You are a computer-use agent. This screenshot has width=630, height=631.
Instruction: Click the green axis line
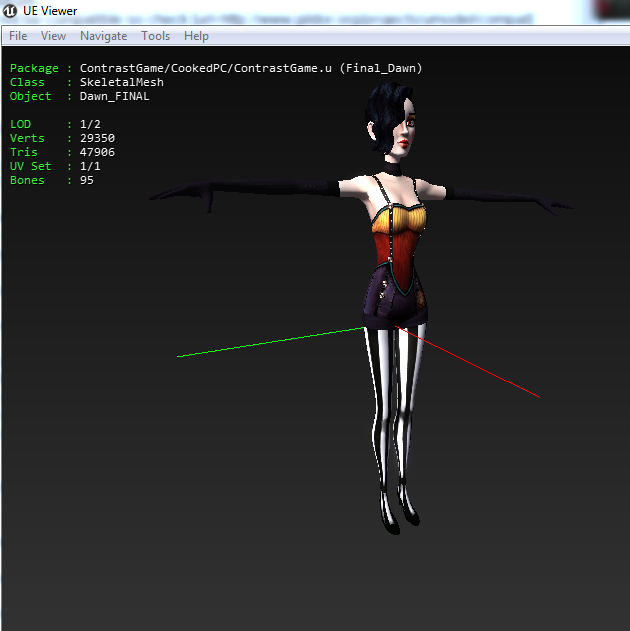point(260,343)
